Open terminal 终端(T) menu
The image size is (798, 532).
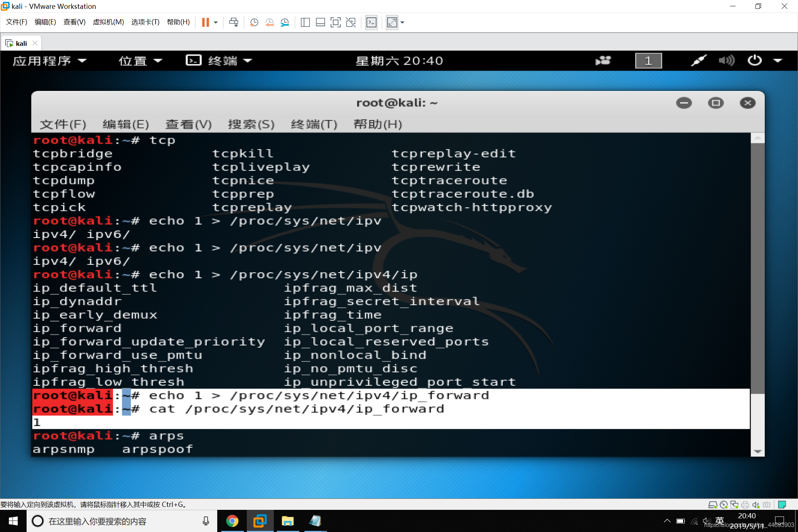[x=314, y=125]
